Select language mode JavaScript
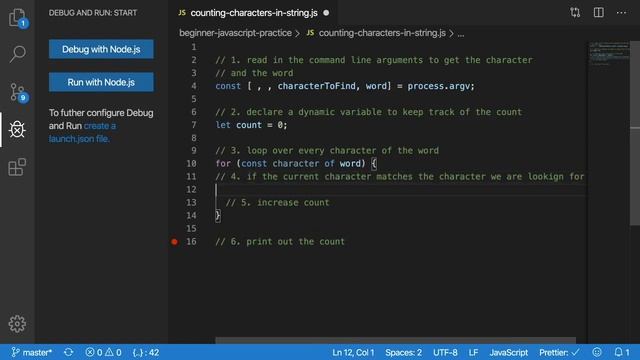This screenshot has height=360, width=640. (509, 352)
